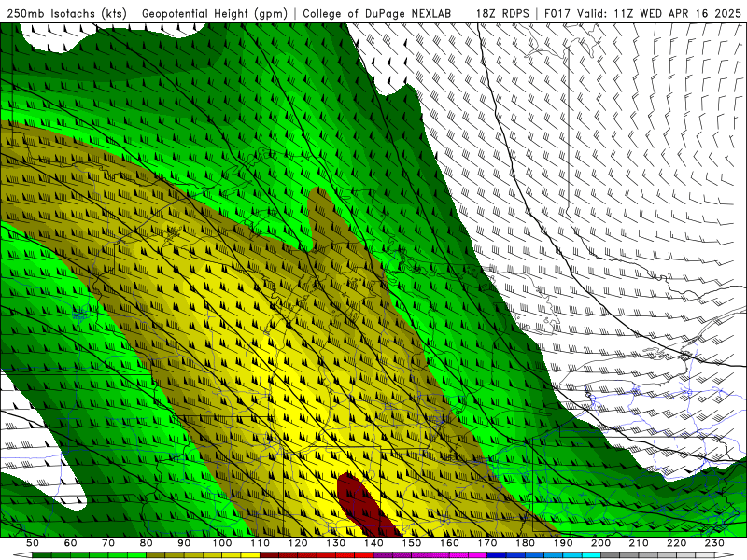This screenshot has height=560, width=747.
Task: Click the white right arrow end of color bar
Action: 725,555
